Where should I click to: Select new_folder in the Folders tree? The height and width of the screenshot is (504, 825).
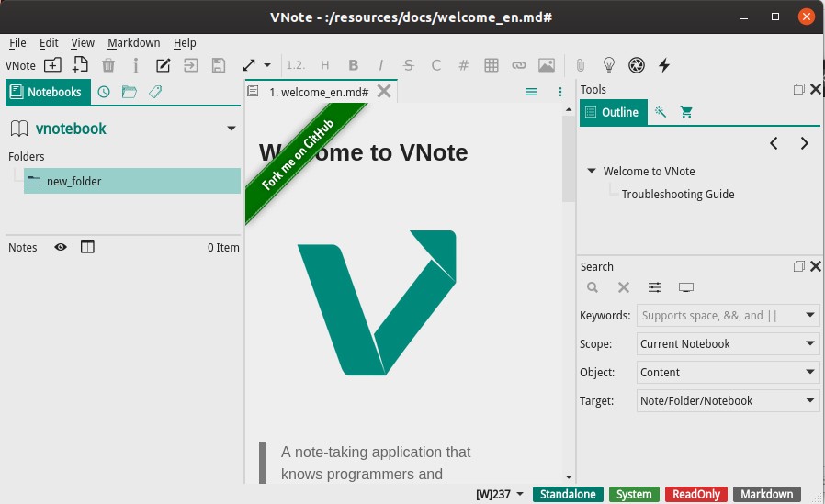[132, 181]
